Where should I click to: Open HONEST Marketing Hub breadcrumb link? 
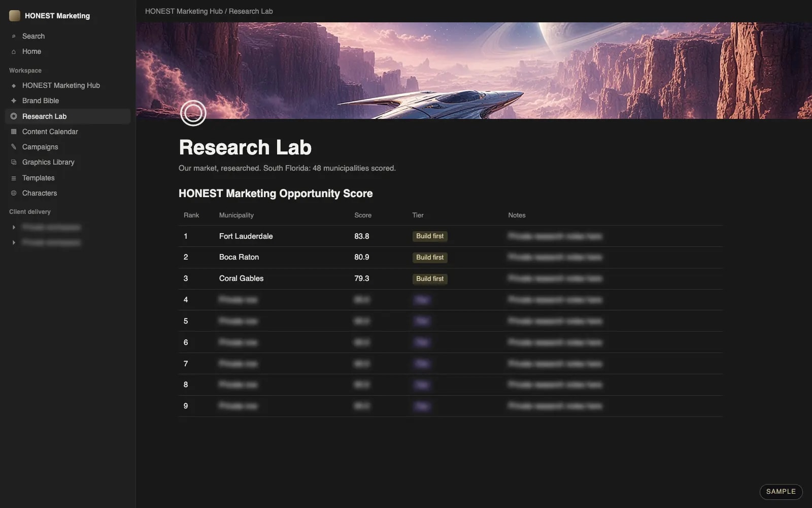[184, 11]
